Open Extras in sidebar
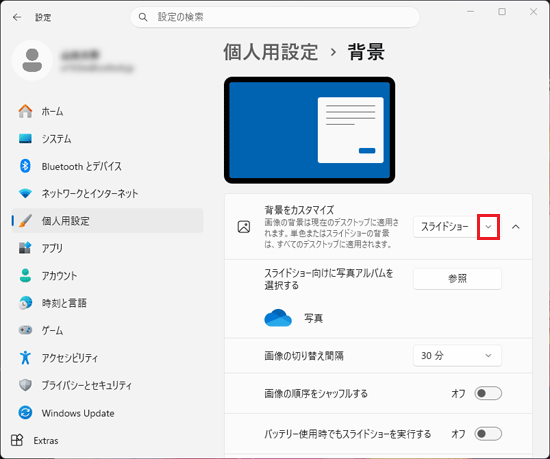This screenshot has height=459, width=550. pos(35,440)
